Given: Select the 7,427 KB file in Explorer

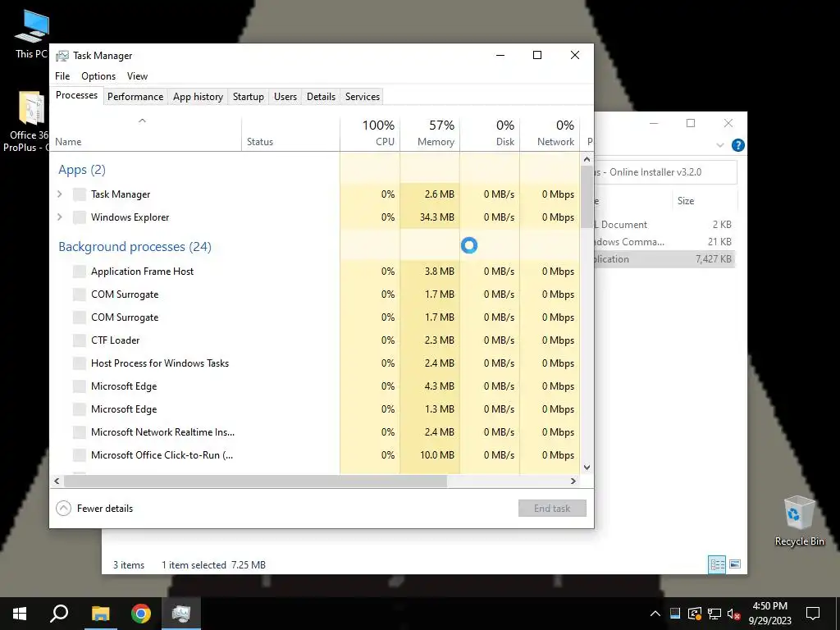Looking at the screenshot, I should [x=664, y=258].
